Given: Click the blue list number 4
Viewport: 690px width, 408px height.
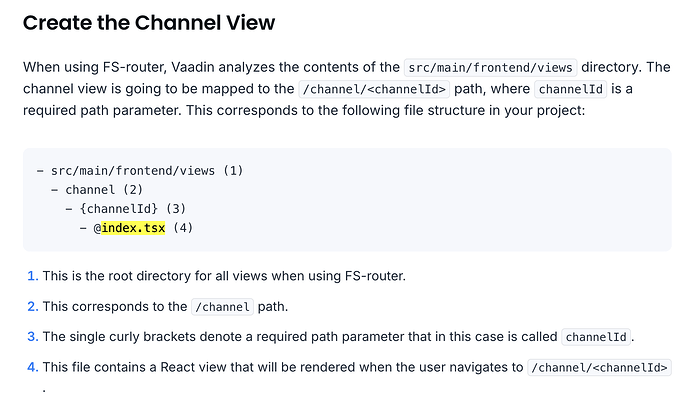Looking at the screenshot, I should point(32,367).
